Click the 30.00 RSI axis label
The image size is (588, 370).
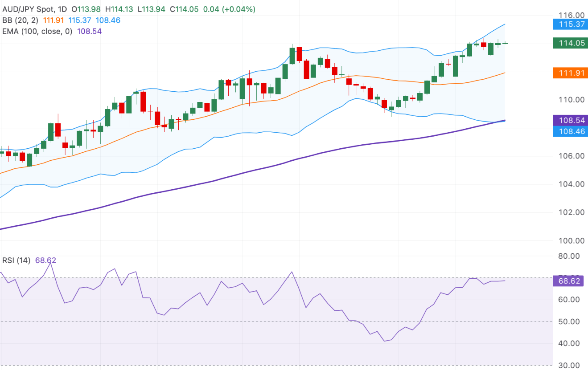click(x=568, y=366)
